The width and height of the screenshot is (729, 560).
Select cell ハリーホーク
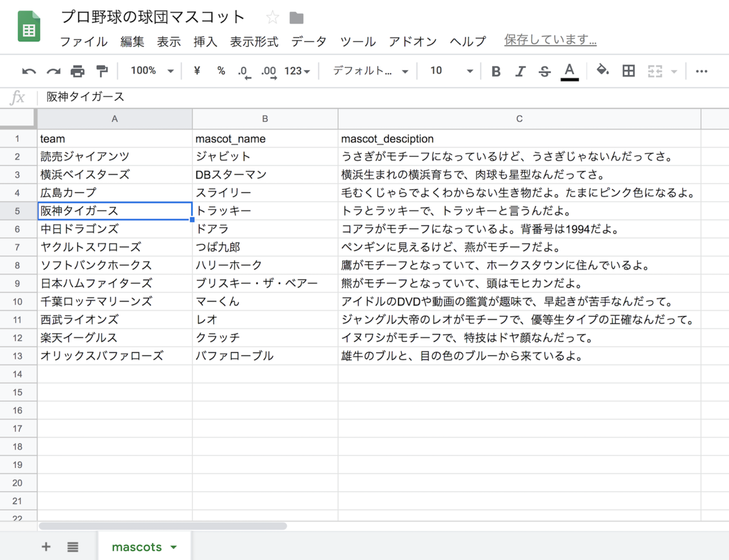point(265,265)
